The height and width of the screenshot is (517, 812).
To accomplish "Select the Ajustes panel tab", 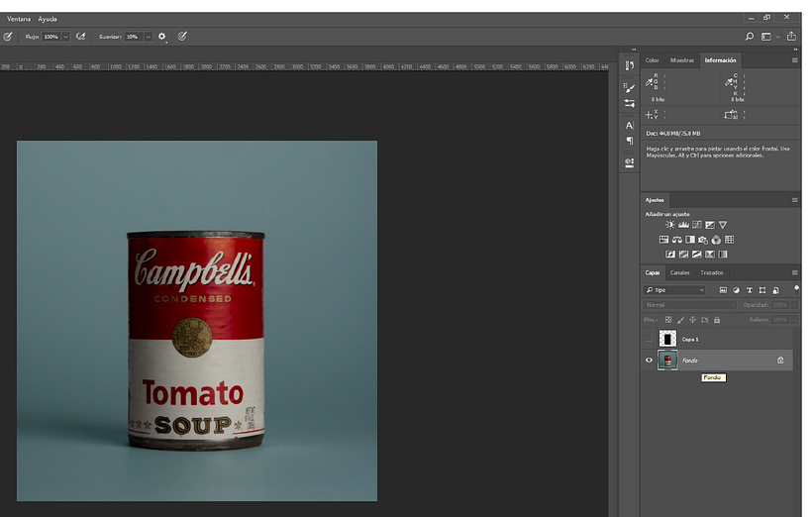I will (x=655, y=200).
